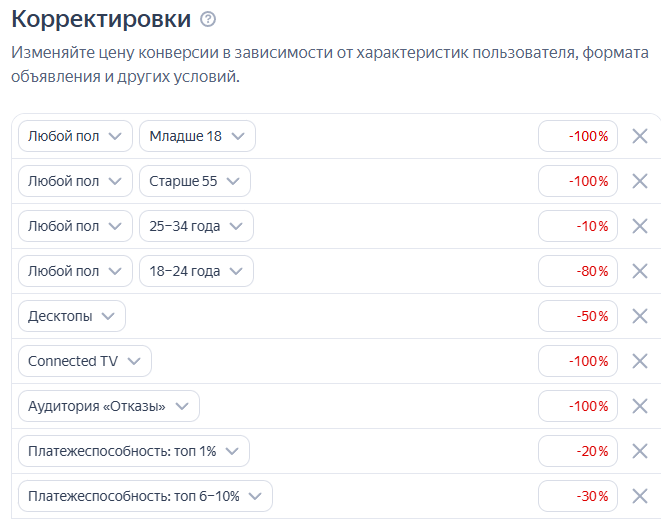Remove the 25–34 года adjustment row
The width and height of the screenshot is (661, 519).
click(x=640, y=226)
